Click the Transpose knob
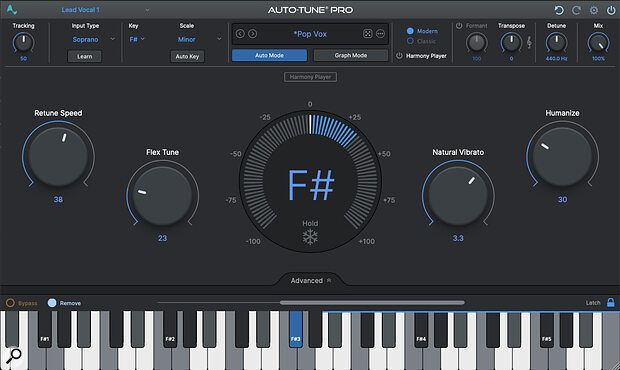Screen dimensions: 620x370 [x=511, y=42]
